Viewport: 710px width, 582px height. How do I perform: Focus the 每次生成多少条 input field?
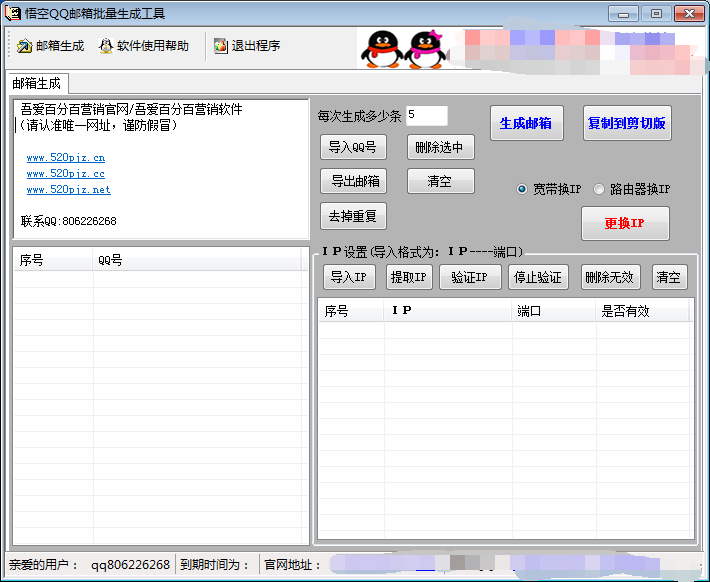tap(427, 115)
